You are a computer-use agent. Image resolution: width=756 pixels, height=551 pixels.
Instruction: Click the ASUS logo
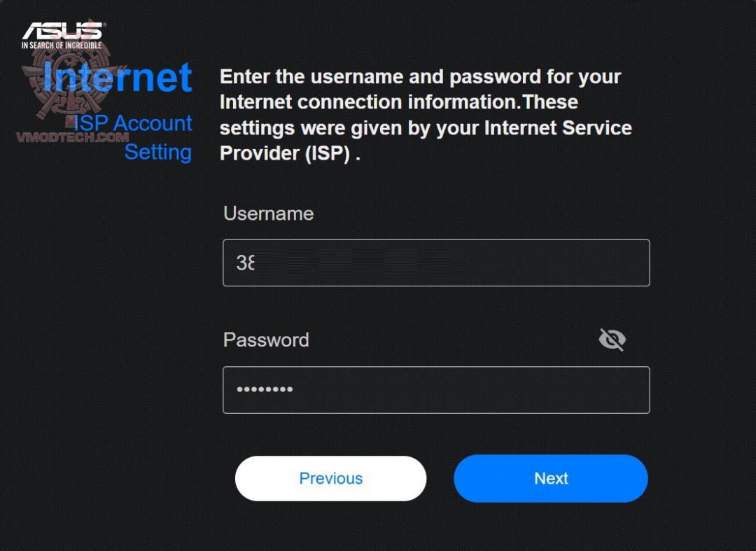[x=62, y=32]
